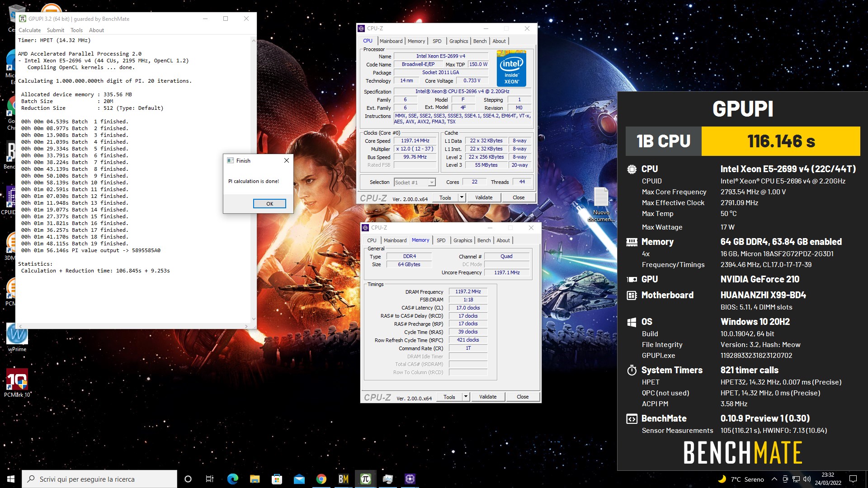Screen dimensions: 868x488
Task: Open the Submit menu in GPUPI
Action: (56, 30)
